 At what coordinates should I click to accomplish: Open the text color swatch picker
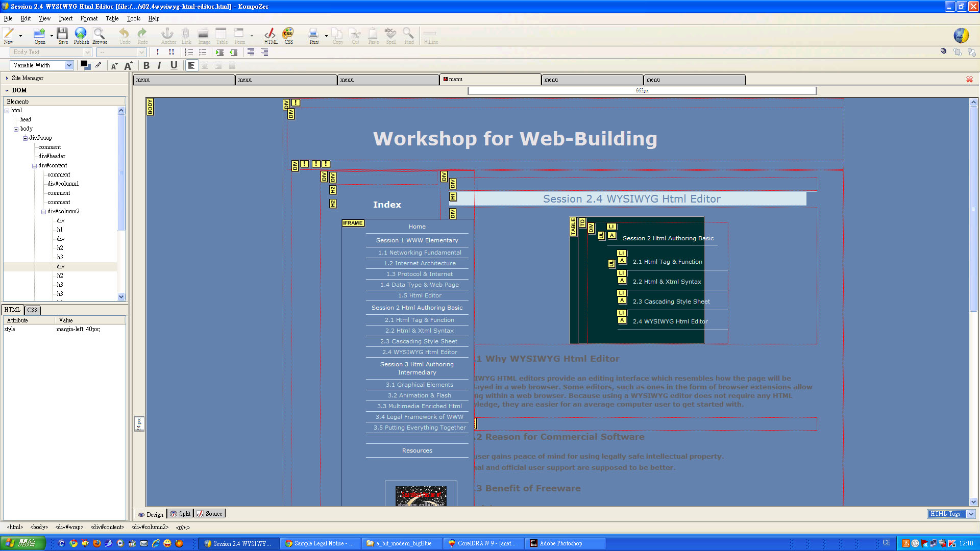pyautogui.click(x=85, y=65)
